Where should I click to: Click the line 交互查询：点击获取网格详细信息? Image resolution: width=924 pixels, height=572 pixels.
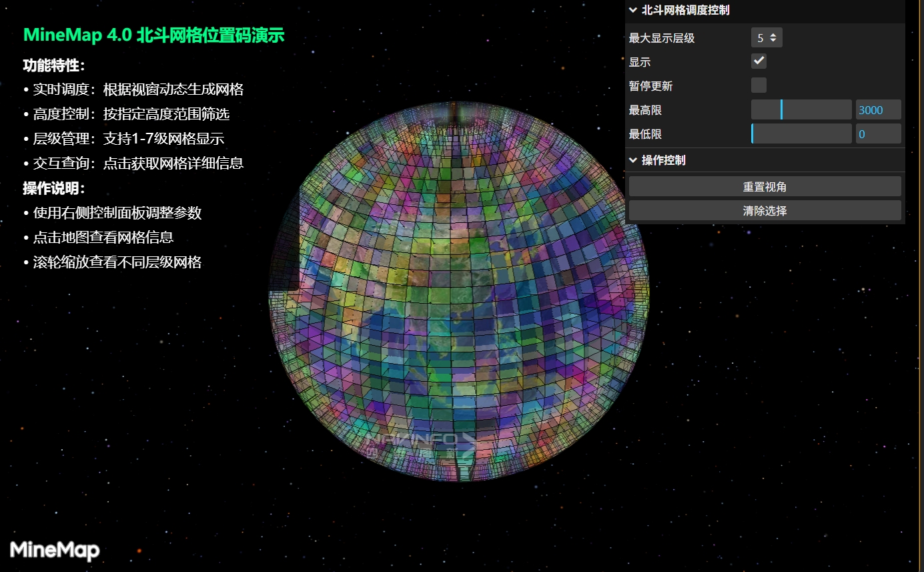pyautogui.click(x=133, y=164)
